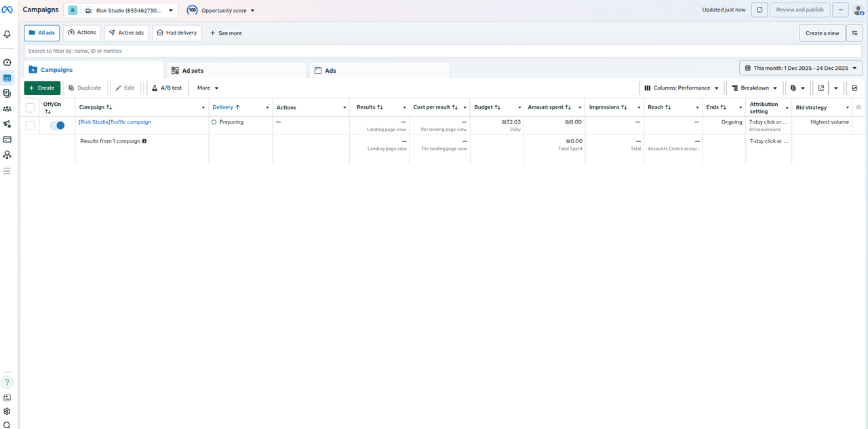Sort by the Impressions column
This screenshot has height=429, width=868.
tap(608, 107)
